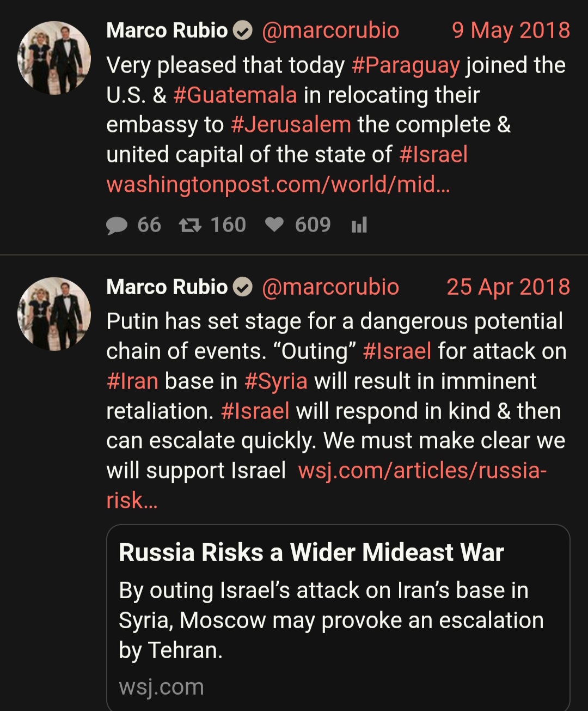Click verified badge on the 9 May tweet

click(243, 31)
